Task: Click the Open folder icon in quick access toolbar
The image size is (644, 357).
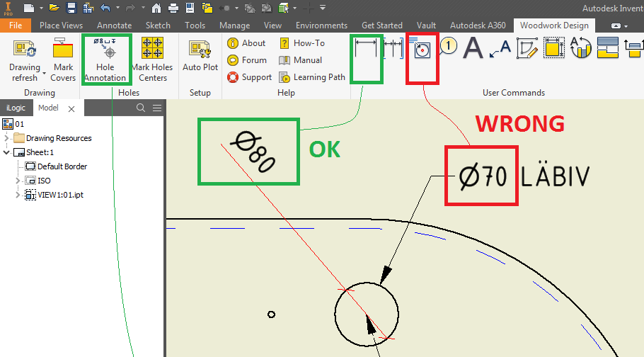Action: tap(54, 8)
